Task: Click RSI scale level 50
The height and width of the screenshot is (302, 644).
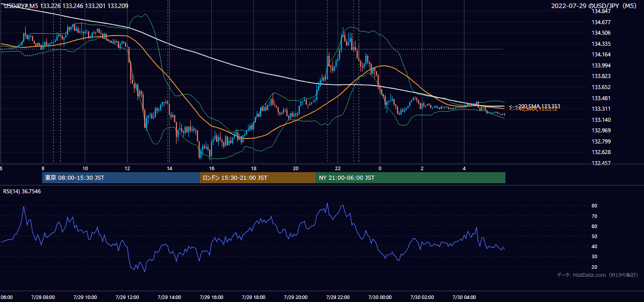Action: click(594, 236)
